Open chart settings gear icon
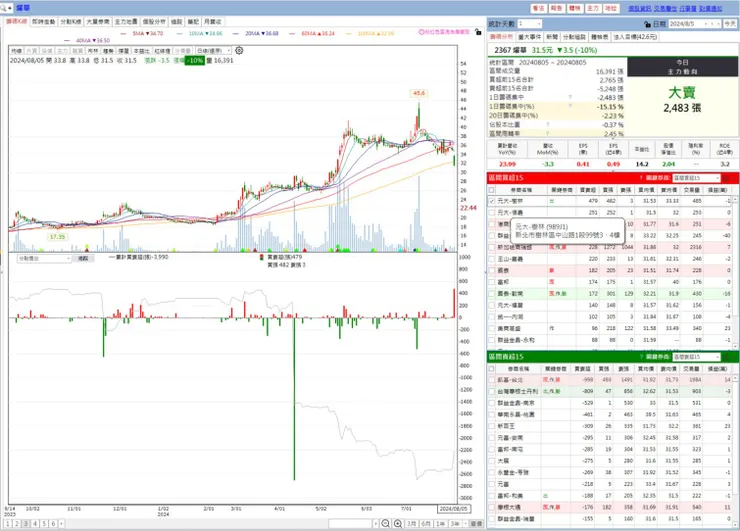Viewport: 740px width, 531px height. pos(239,51)
